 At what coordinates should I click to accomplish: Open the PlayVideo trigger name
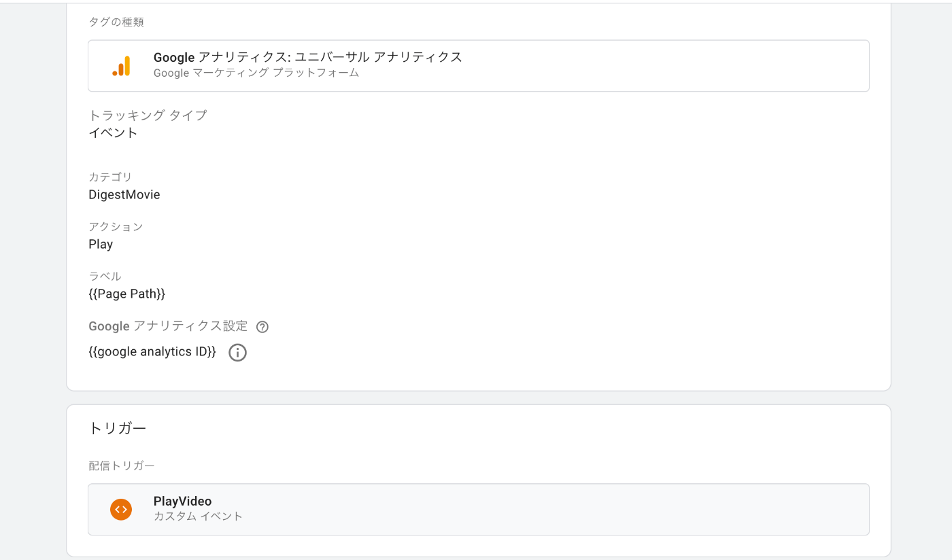click(182, 502)
